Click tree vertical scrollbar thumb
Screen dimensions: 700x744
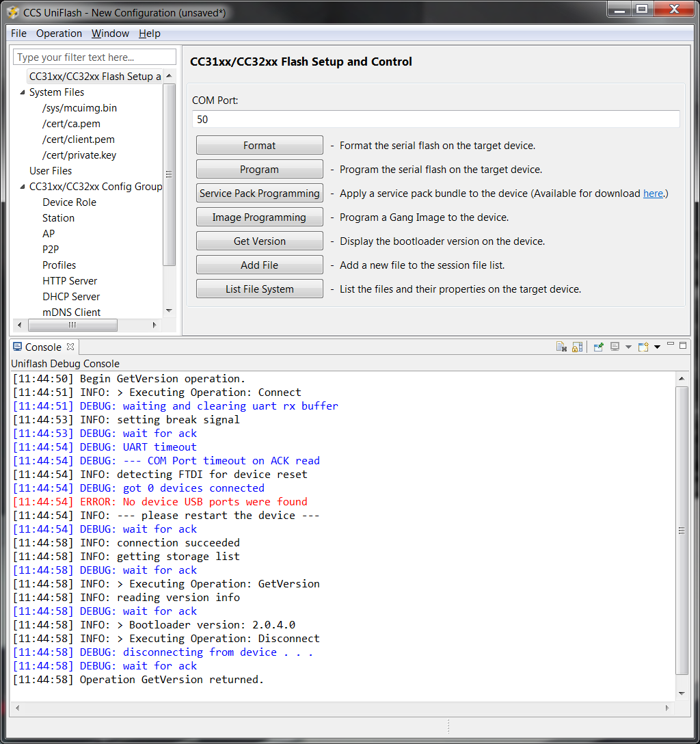[x=169, y=174]
